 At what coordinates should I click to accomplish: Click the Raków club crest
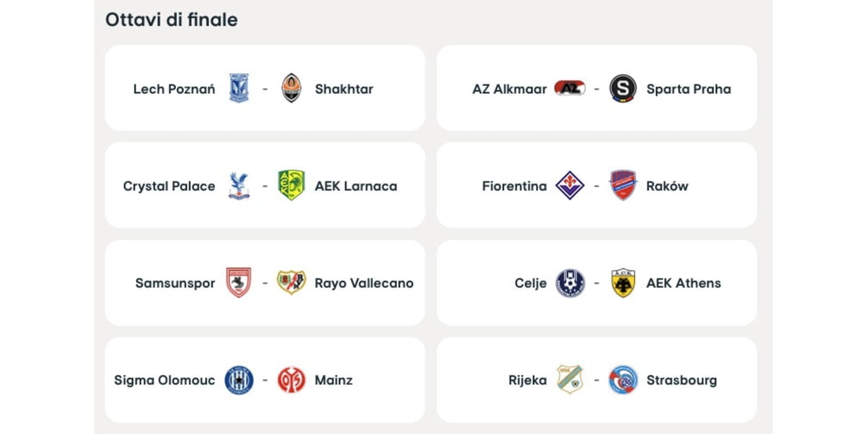(623, 185)
